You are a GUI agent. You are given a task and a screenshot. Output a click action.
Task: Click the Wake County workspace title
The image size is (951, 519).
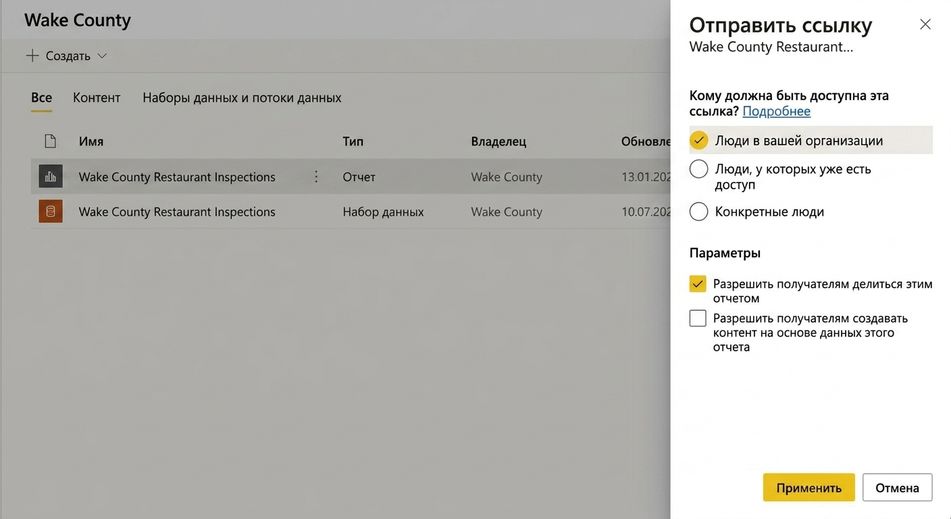click(78, 21)
